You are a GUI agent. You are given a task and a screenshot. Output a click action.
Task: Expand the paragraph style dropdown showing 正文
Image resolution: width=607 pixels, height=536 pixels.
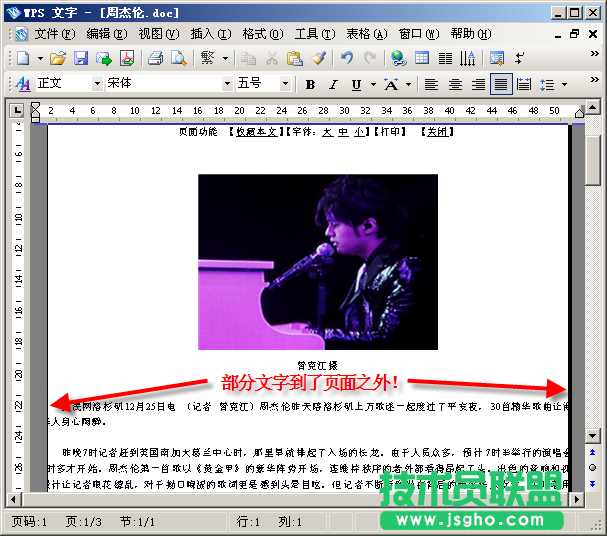[97, 84]
